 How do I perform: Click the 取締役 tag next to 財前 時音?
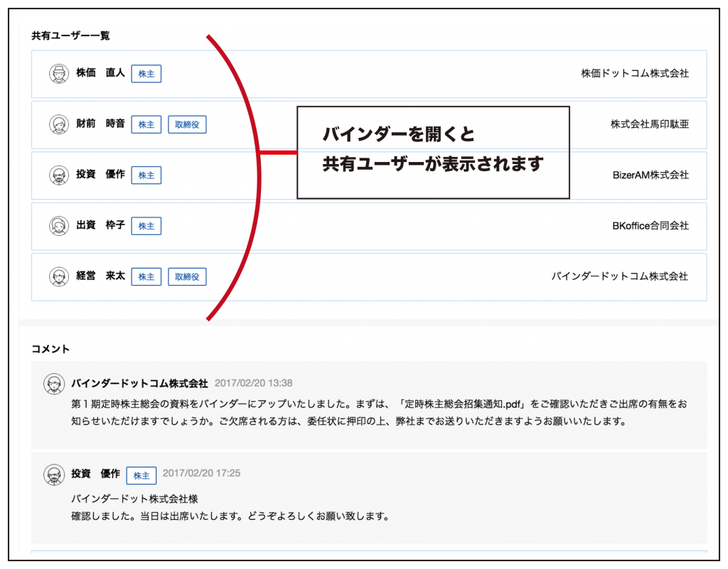[187, 124]
